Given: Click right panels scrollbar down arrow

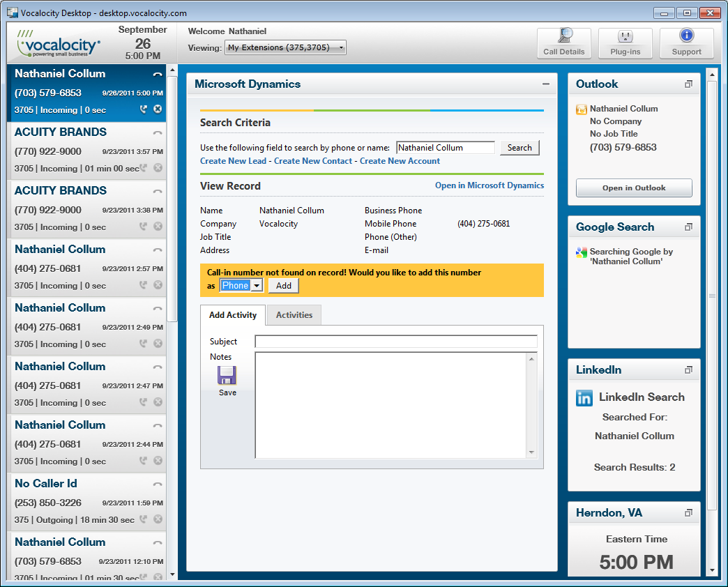Looking at the screenshot, I should click(712, 571).
